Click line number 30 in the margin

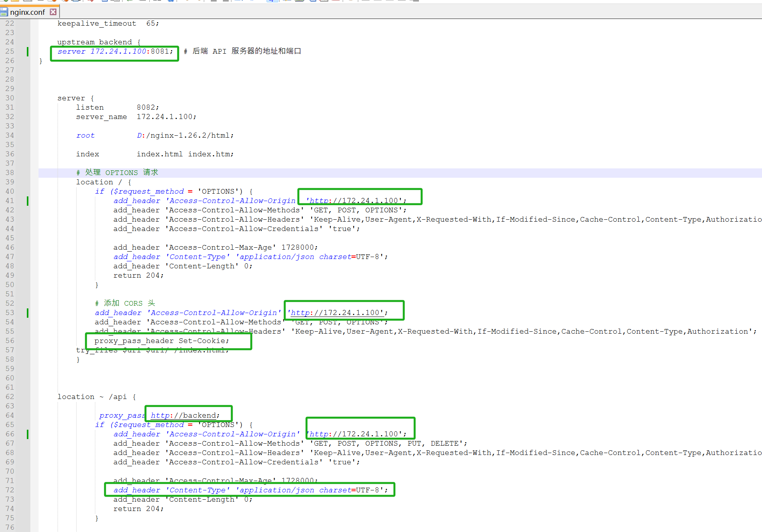10,98
